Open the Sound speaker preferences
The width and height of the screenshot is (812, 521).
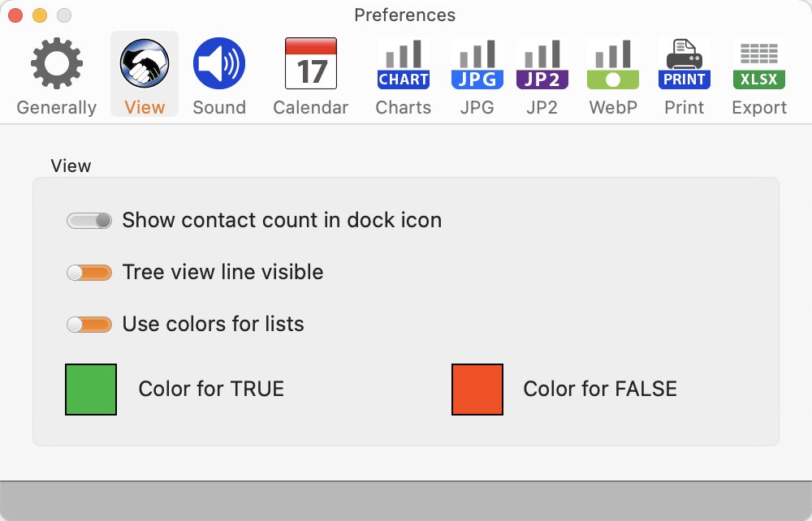(x=219, y=63)
